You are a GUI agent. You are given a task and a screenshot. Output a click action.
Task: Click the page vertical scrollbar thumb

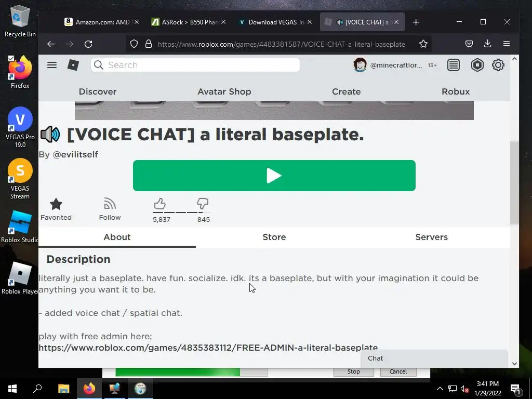(x=514, y=182)
